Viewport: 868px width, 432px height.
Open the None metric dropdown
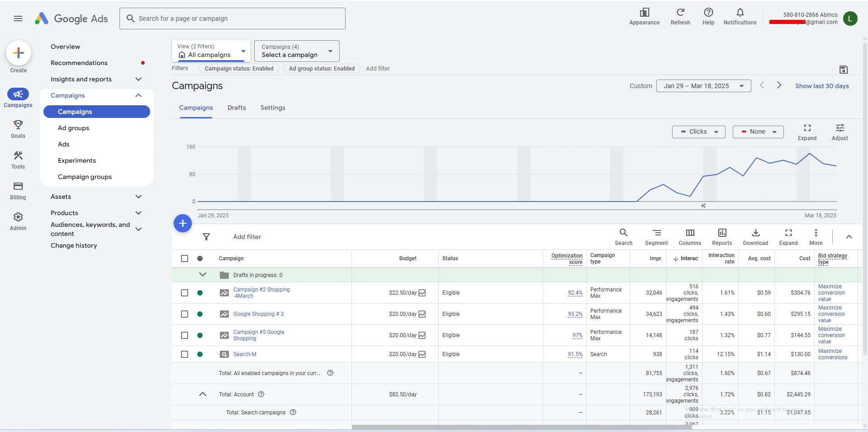(758, 132)
